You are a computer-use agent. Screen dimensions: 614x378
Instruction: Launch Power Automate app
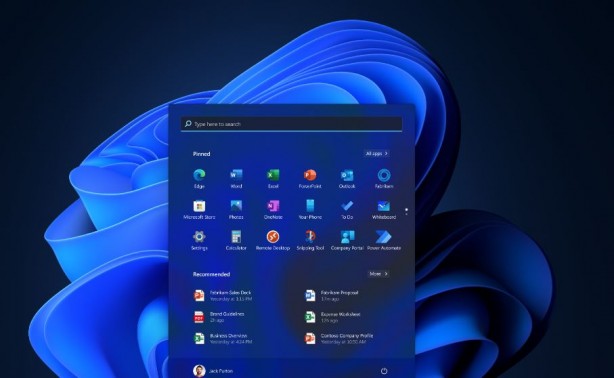click(384, 241)
